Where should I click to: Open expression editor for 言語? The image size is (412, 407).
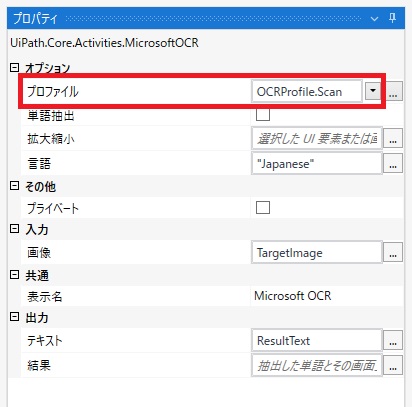[x=393, y=163]
